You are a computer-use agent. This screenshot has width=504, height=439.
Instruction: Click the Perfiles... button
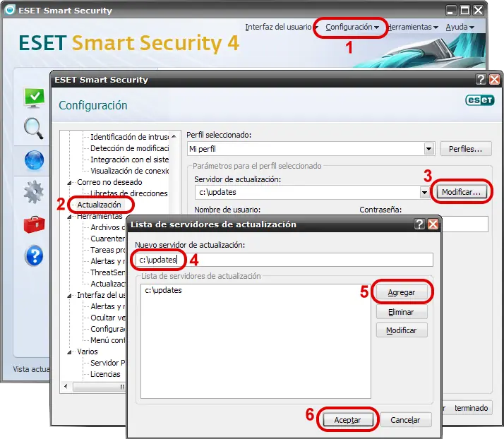click(466, 149)
